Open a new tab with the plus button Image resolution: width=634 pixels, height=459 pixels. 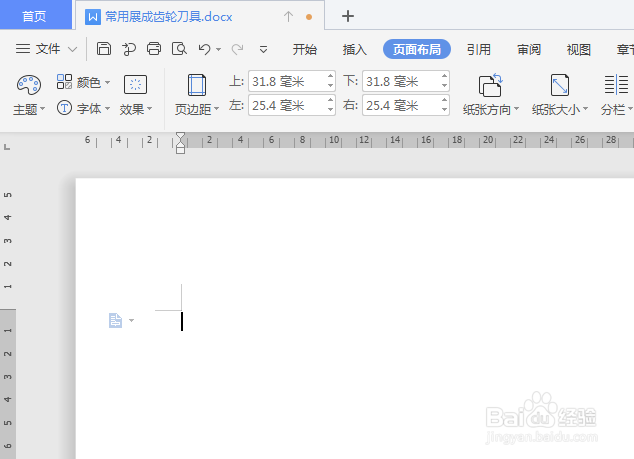click(348, 16)
